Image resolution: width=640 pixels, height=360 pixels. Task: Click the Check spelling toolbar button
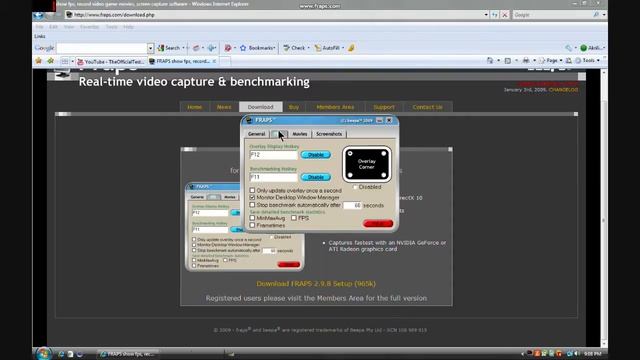(x=294, y=48)
